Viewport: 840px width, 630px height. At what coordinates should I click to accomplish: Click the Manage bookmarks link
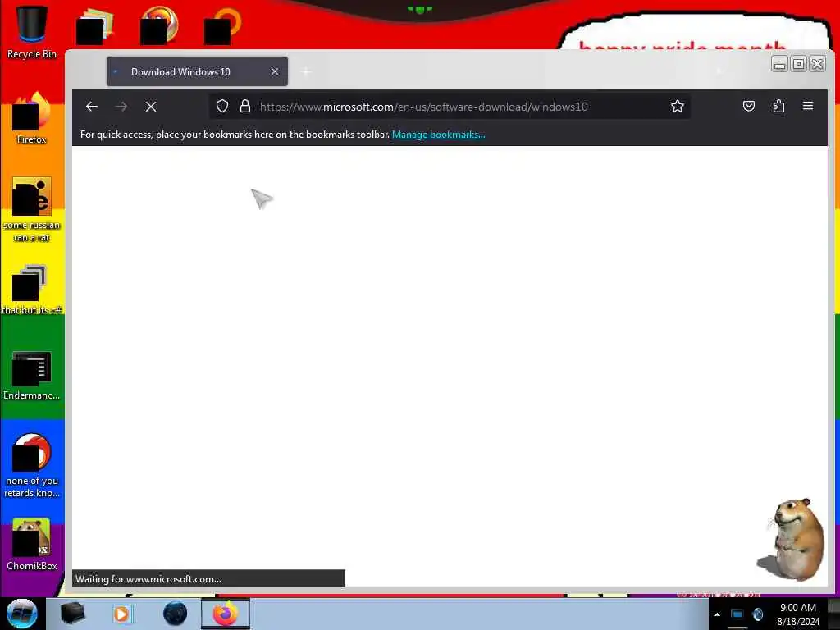[x=439, y=135]
